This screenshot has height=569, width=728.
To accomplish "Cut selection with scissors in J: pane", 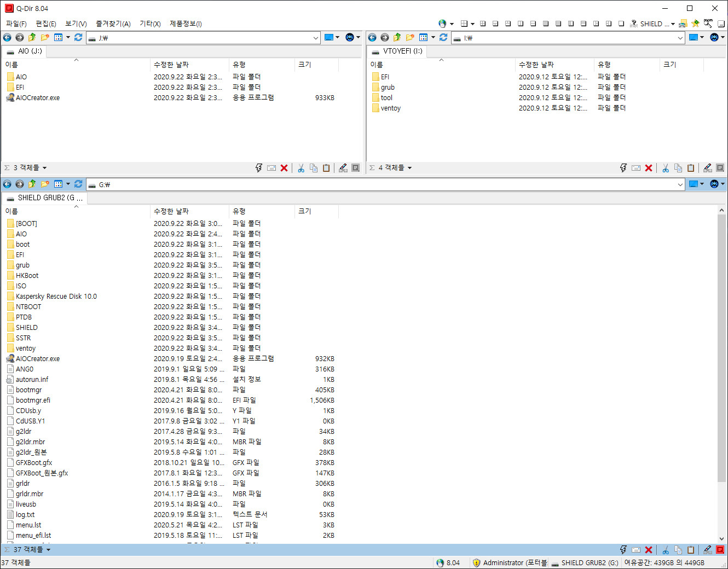I will coord(301,168).
